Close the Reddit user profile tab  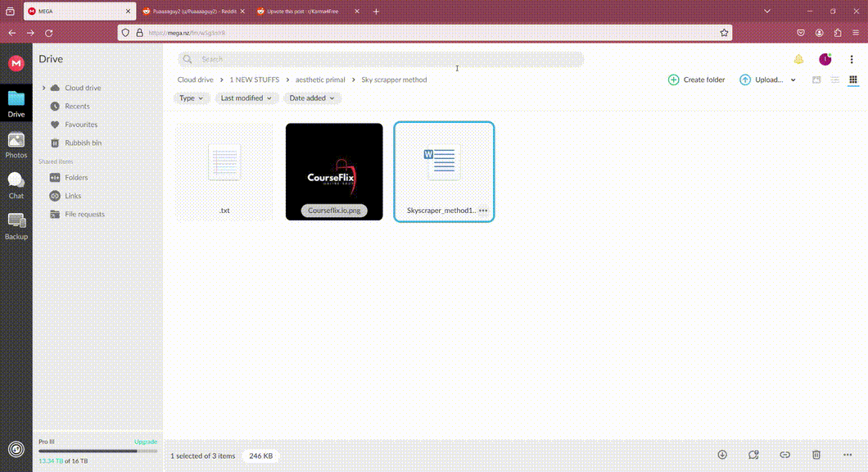pos(242,11)
